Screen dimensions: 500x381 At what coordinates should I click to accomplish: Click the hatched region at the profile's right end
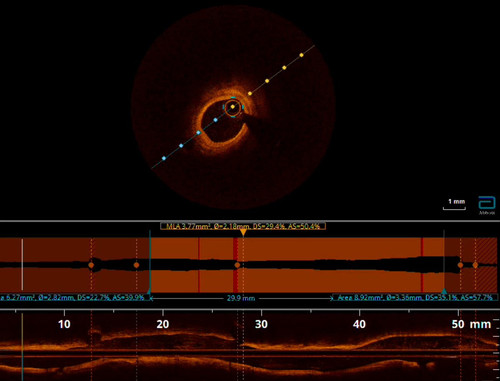pos(486,265)
